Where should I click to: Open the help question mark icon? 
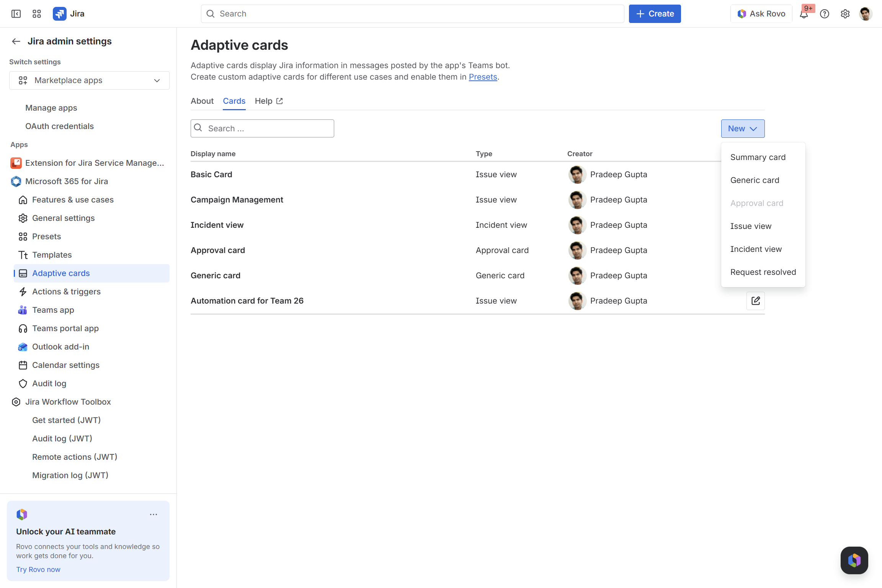coord(825,14)
